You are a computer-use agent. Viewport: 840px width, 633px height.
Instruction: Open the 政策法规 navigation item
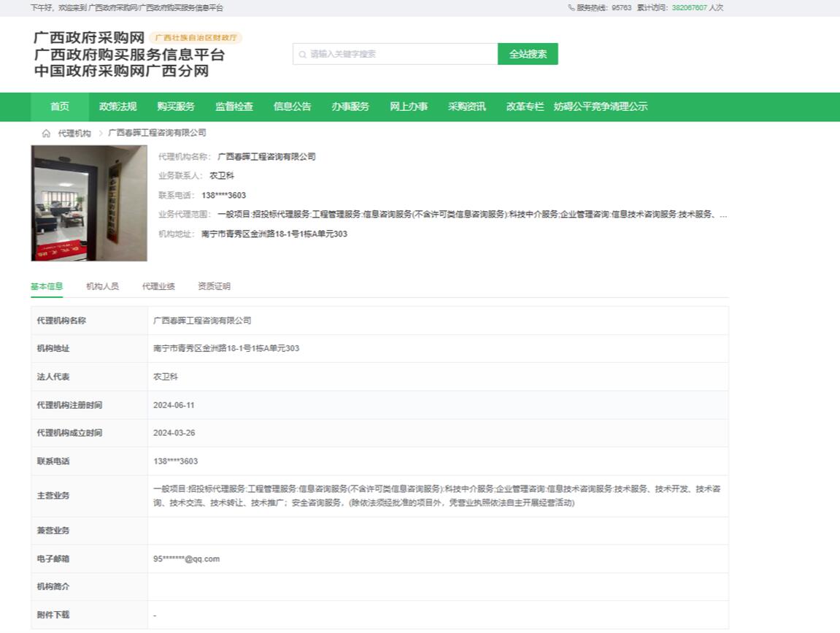pyautogui.click(x=117, y=107)
